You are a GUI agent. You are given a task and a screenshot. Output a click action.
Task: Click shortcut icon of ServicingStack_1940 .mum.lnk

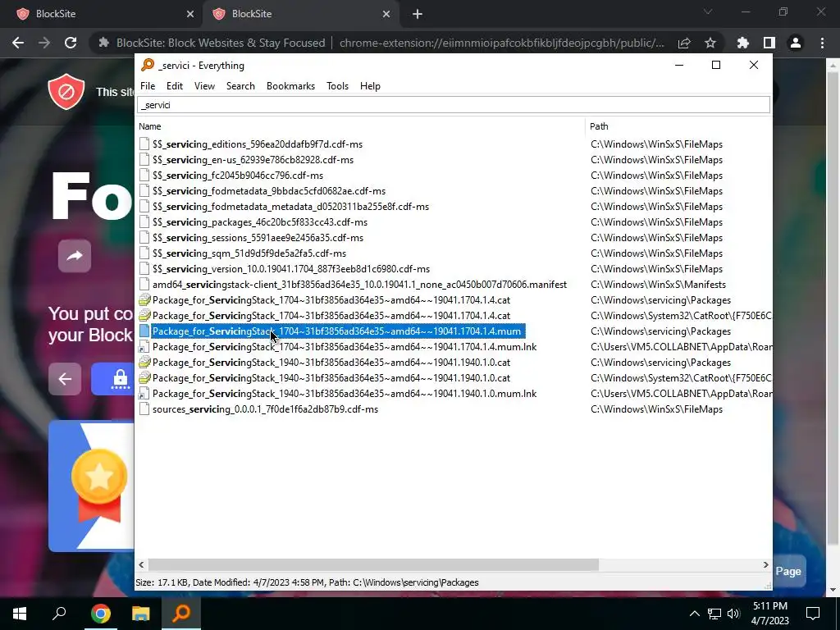click(144, 393)
